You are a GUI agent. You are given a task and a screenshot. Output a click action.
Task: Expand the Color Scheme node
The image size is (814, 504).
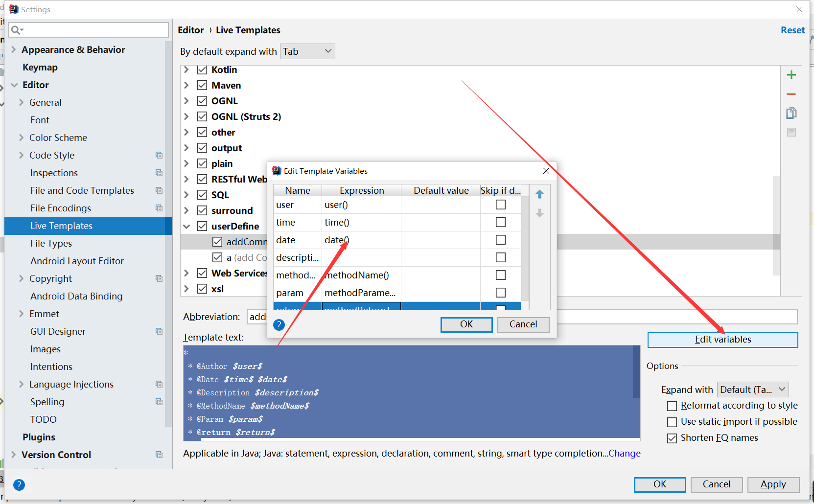[x=21, y=137]
